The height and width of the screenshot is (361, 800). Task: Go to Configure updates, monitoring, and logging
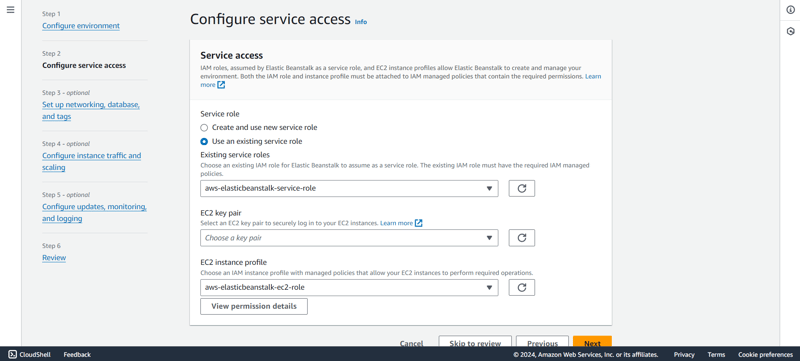point(94,213)
